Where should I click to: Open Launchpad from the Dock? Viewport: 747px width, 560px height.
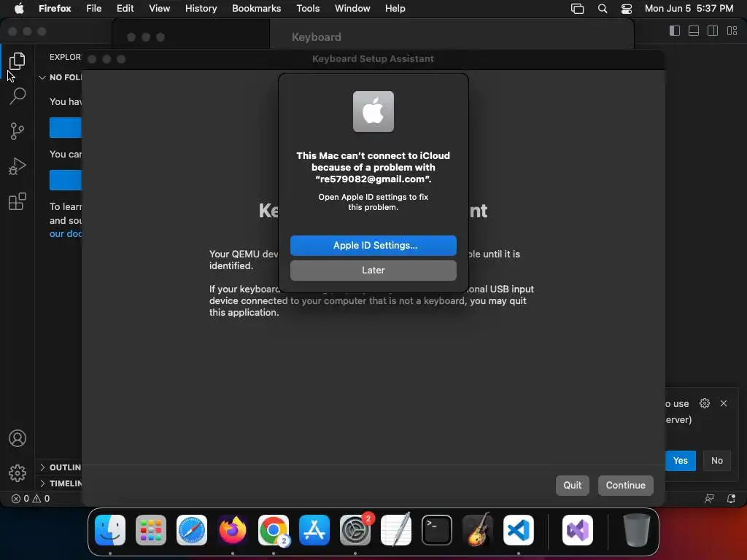pyautogui.click(x=151, y=530)
